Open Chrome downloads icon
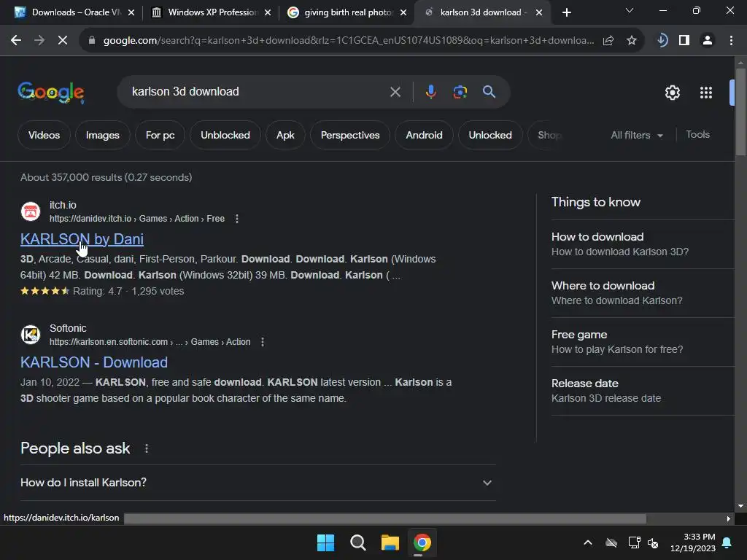The width and height of the screenshot is (747, 560). pyautogui.click(x=662, y=41)
